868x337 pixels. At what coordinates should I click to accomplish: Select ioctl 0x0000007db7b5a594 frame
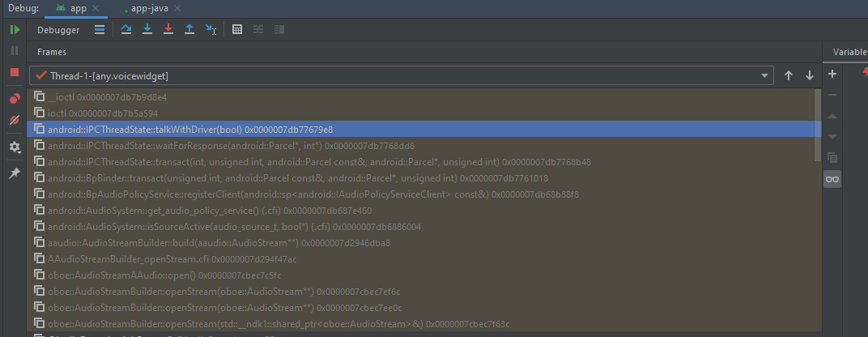tap(421, 113)
